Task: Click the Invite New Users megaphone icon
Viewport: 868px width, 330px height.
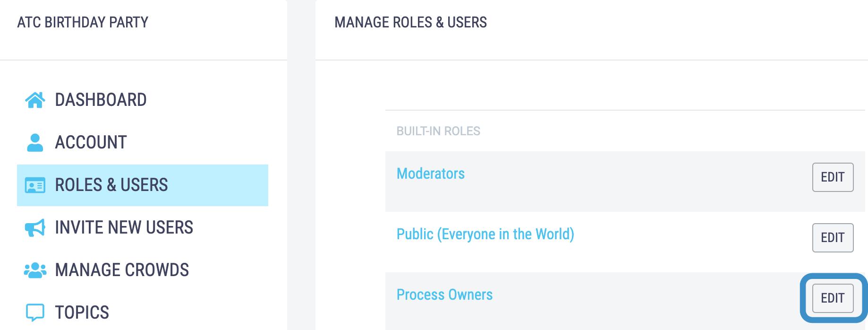Action: pos(35,227)
